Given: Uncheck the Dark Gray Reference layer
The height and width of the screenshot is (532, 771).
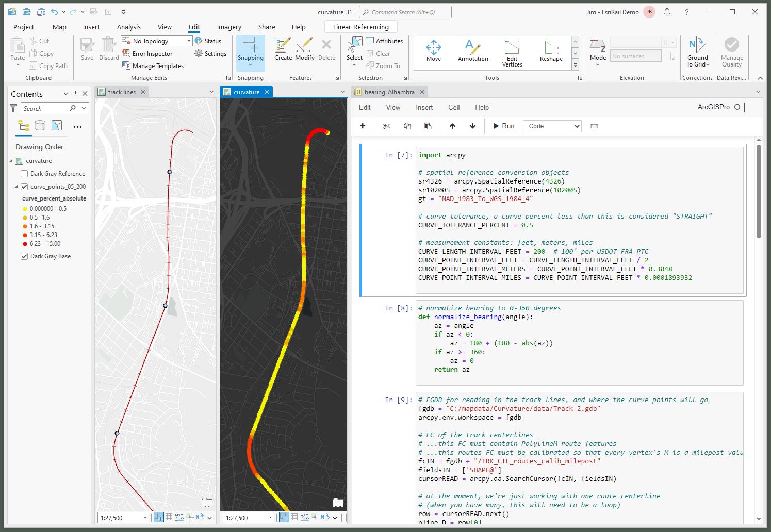Looking at the screenshot, I should 24,174.
